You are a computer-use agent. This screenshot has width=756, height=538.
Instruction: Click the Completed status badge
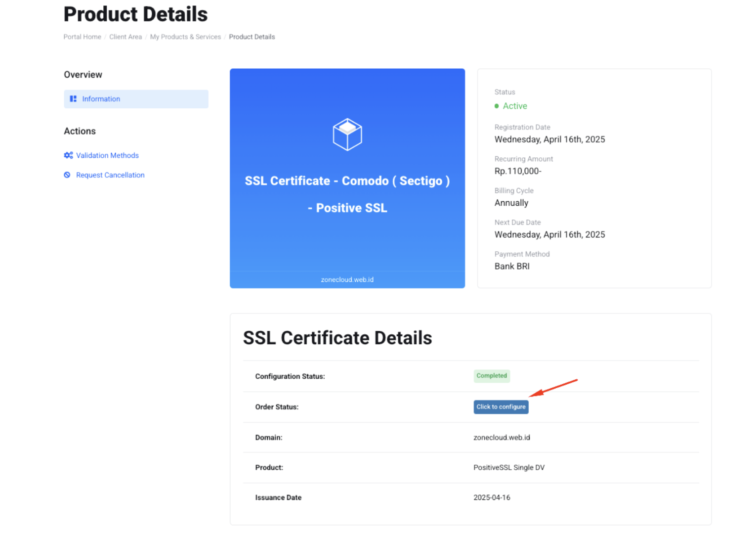tap(492, 376)
